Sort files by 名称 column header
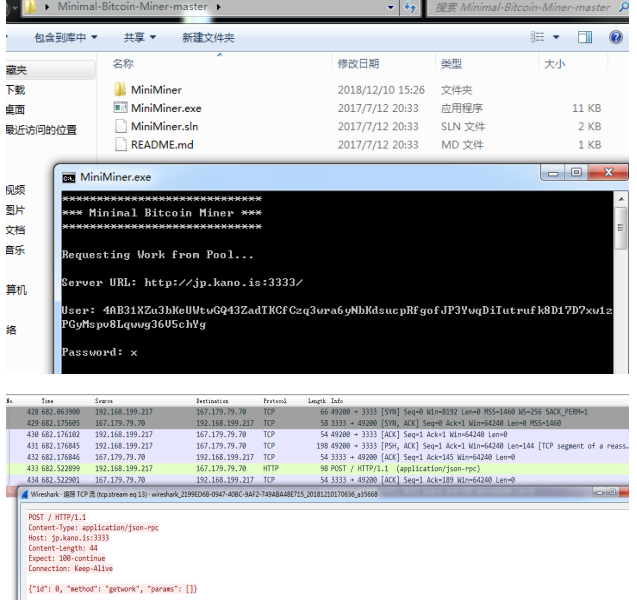 (x=124, y=64)
